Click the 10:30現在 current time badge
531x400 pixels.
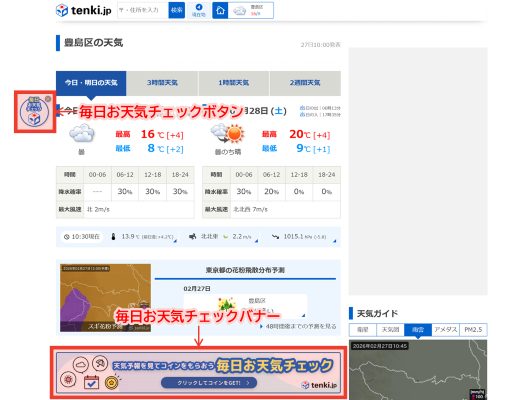point(82,237)
